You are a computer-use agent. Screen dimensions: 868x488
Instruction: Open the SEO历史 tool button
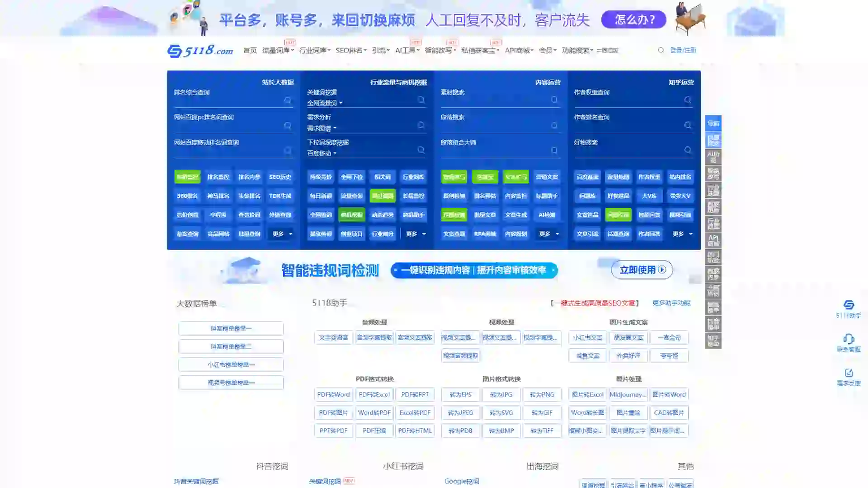point(280,177)
